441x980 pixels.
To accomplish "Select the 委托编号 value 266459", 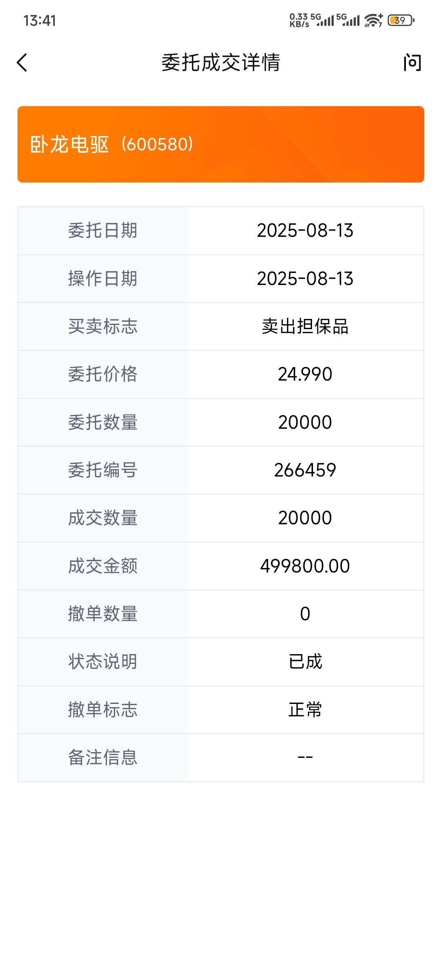I will (305, 470).
